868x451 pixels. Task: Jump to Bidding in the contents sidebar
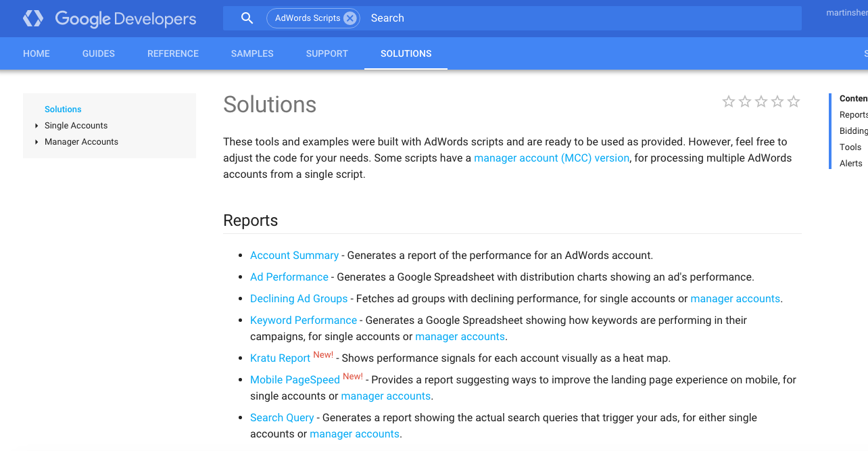[x=854, y=131]
